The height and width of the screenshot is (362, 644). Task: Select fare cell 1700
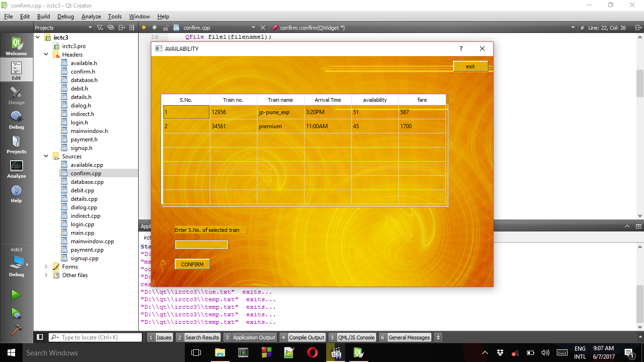[x=422, y=126]
